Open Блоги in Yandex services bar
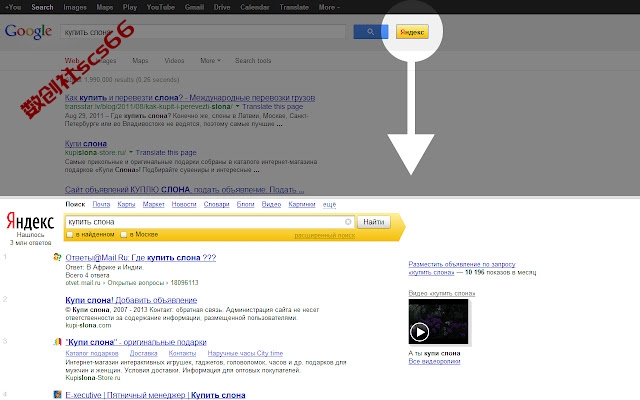The width and height of the screenshot is (640, 400). click(245, 204)
